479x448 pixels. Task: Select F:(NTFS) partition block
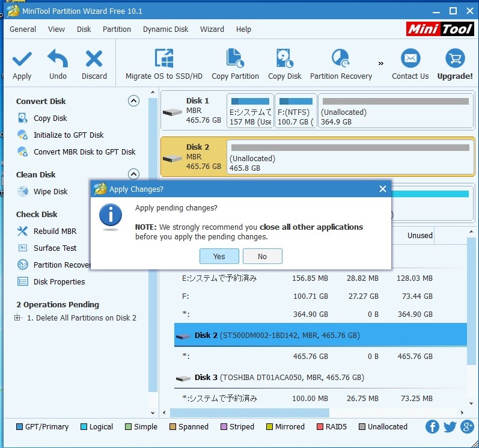tap(296, 111)
